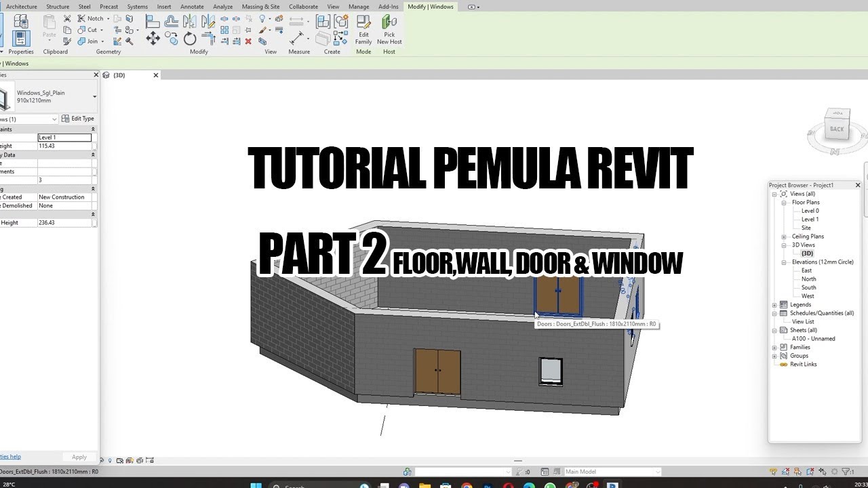Click Pick New Host button
Viewport: 868px width, 488px height.
click(389, 30)
